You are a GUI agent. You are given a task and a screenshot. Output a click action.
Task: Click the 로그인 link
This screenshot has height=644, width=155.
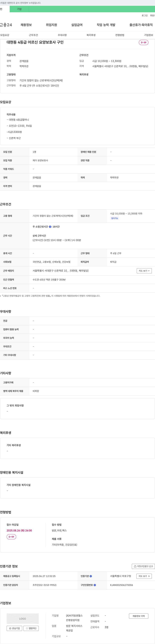click(145, 16)
